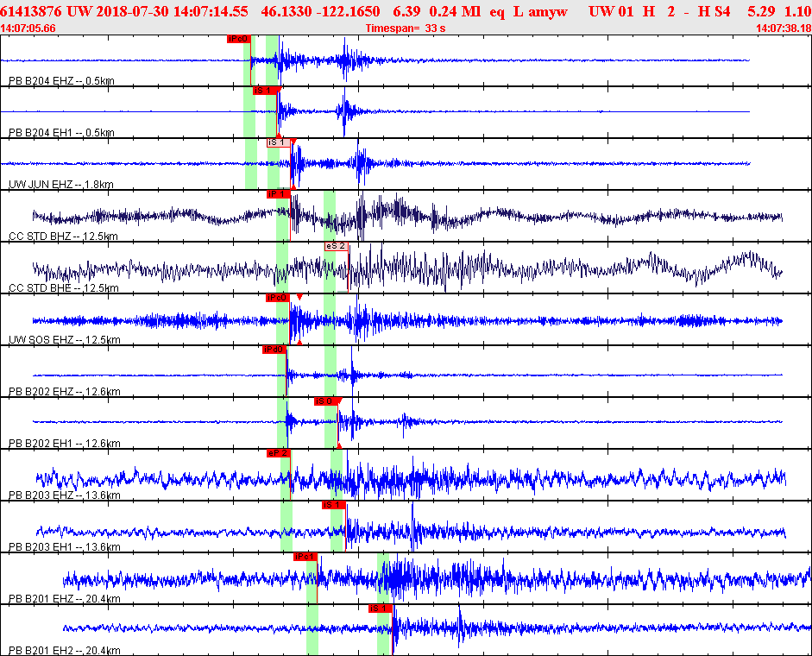Click the red triangle below JUN EHZ pick line
Image resolution: width=812 pixels, height=656 pixels.
(293, 187)
